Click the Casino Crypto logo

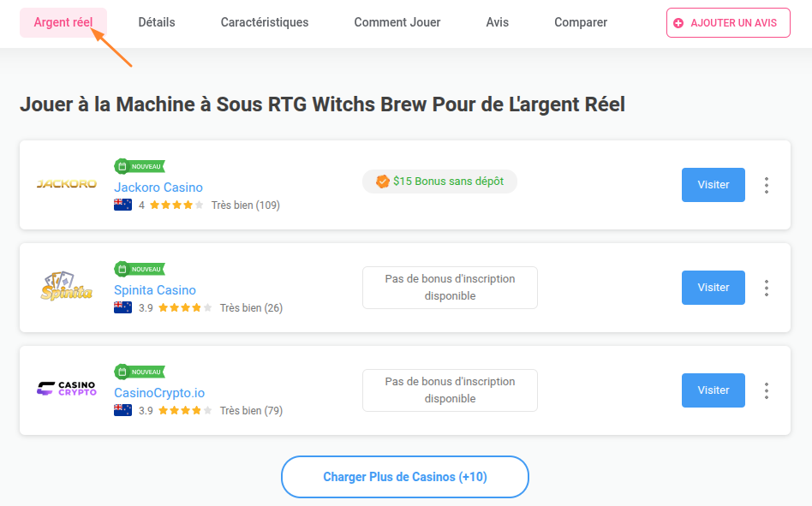pos(66,389)
